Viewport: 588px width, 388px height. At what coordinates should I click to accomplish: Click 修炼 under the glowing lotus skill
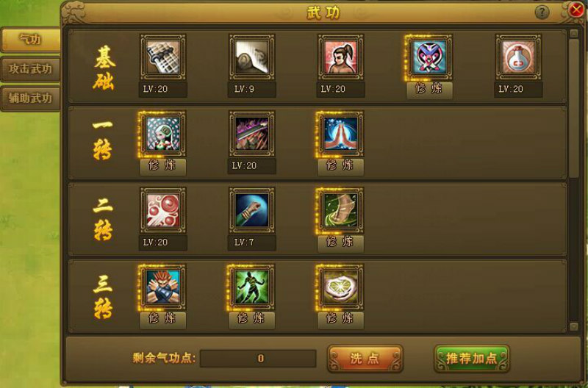(340, 320)
